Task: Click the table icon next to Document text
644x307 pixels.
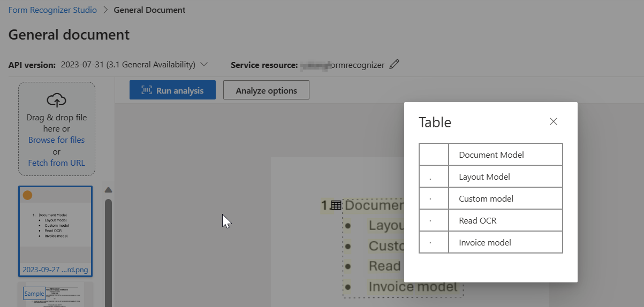Action: point(336,205)
